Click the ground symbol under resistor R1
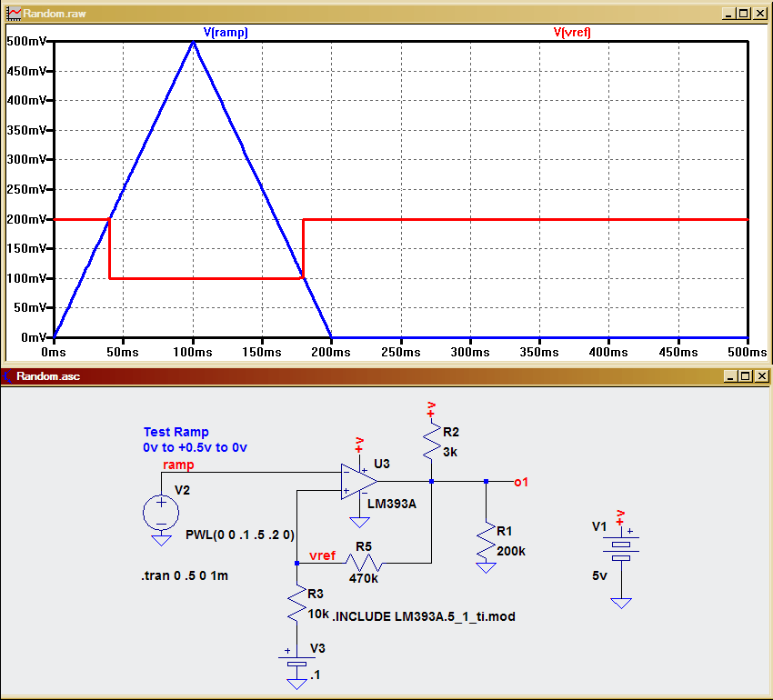773x700 pixels. click(487, 568)
